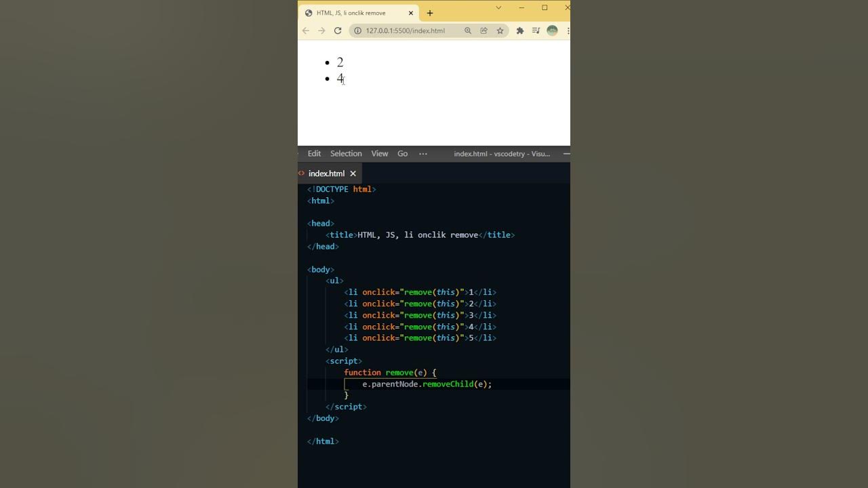868x488 pixels.
Task: Click the closing </html> tag
Action: [323, 441]
